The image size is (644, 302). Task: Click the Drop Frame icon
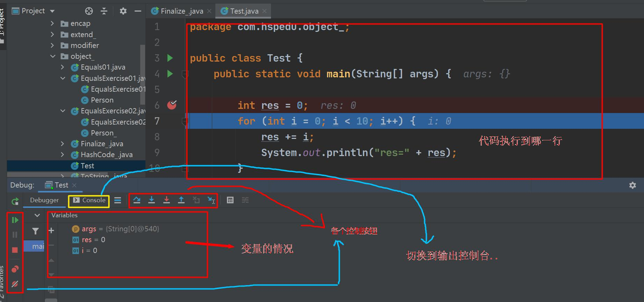coord(196,200)
